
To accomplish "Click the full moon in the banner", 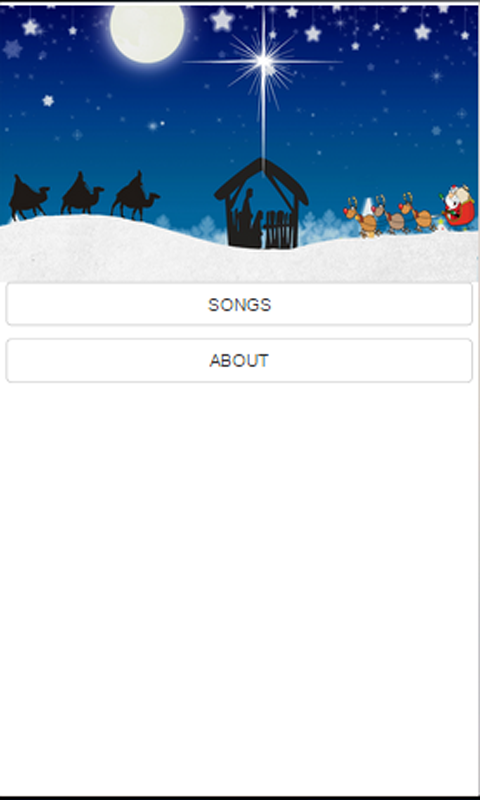I will tap(147, 32).
